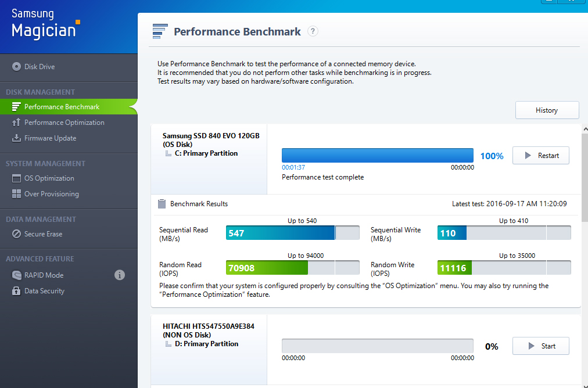Start the HITACHI disk benchmark
This screenshot has height=388, width=588.
[540, 346]
